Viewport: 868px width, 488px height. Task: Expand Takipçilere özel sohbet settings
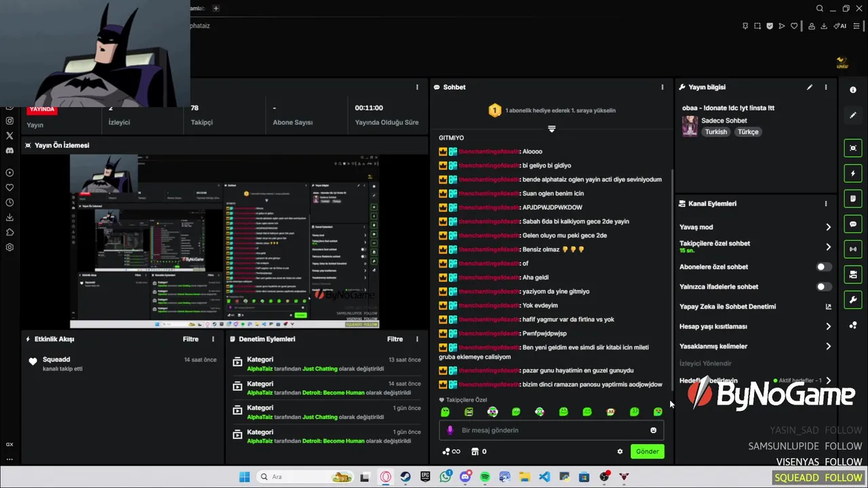pos(828,247)
